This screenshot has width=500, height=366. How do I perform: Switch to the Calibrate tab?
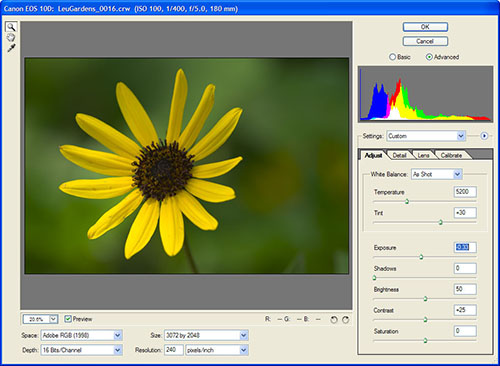pyautogui.click(x=451, y=155)
